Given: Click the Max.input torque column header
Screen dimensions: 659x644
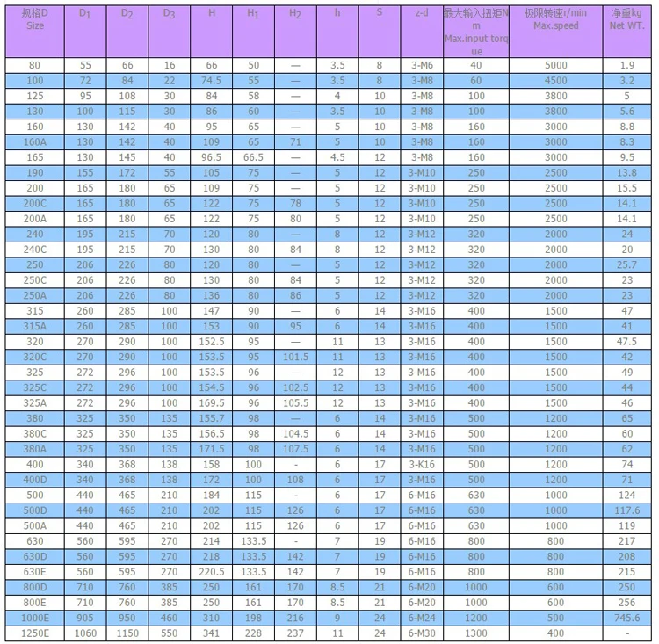Looking at the screenshot, I should 476,32.
